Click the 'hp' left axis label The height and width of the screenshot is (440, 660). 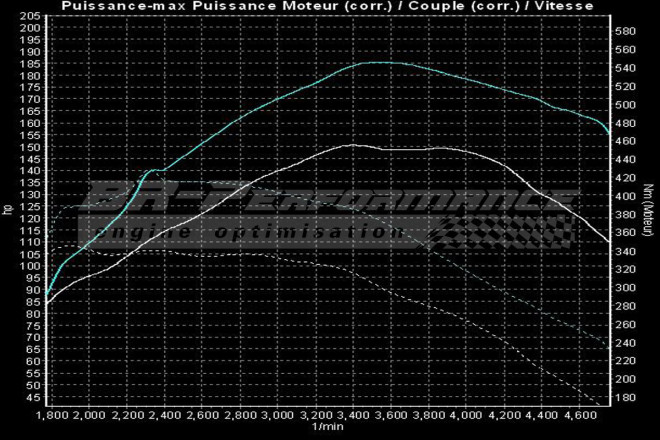point(7,208)
